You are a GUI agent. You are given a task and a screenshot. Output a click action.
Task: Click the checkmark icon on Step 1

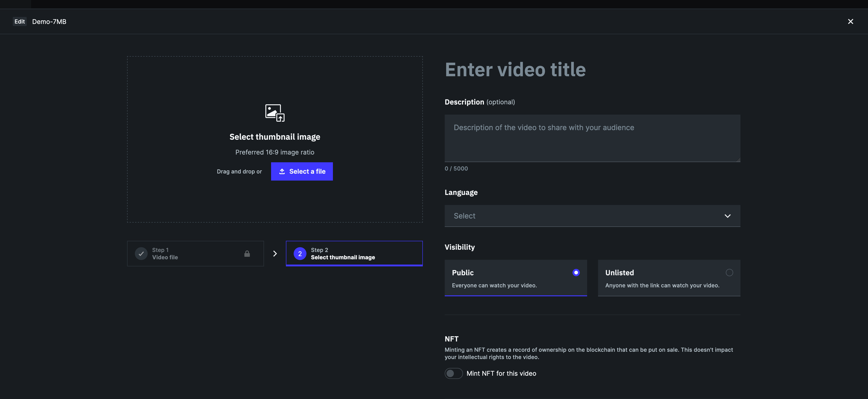click(x=141, y=253)
